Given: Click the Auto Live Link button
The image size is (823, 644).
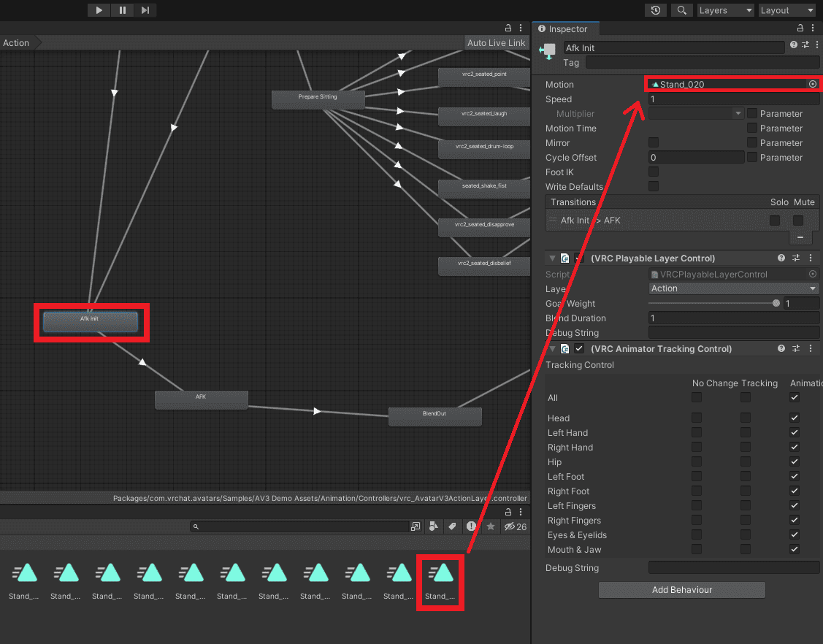Looking at the screenshot, I should 496,43.
